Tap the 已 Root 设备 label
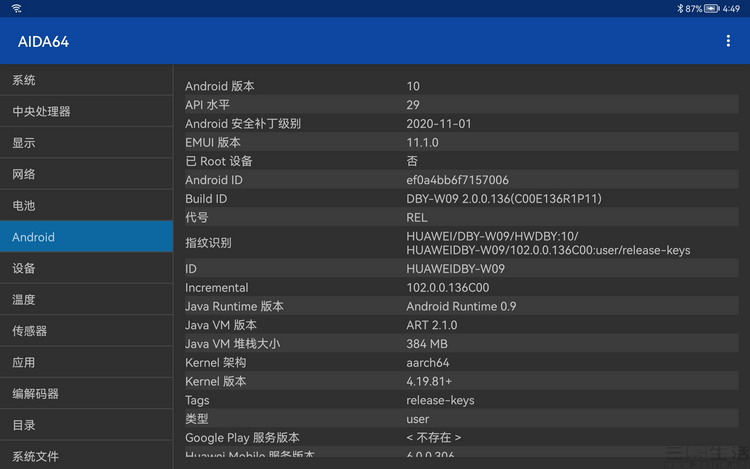This screenshot has width=750, height=469. coord(219,161)
